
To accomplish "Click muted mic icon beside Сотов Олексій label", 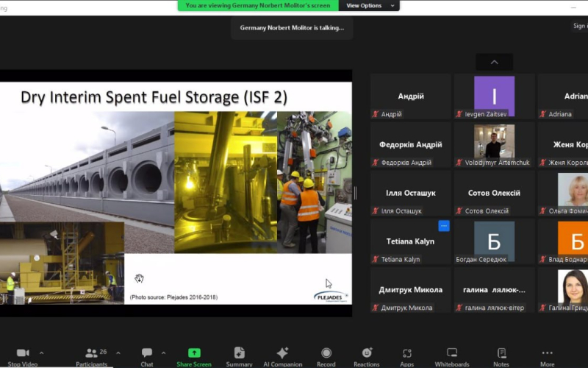I will tap(459, 210).
